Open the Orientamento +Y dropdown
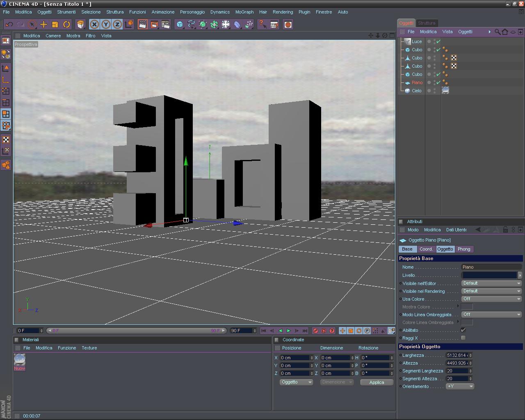The width and height of the screenshot is (525, 420). click(460, 386)
